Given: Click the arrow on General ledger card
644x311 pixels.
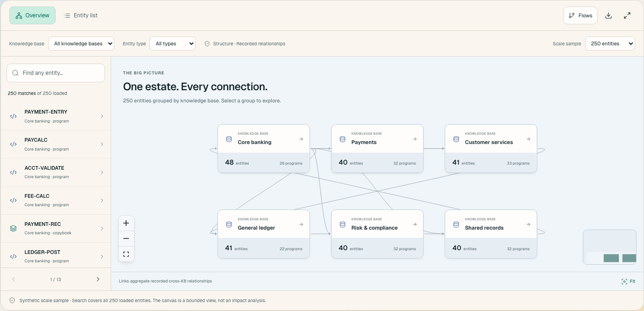Looking at the screenshot, I should click(301, 224).
